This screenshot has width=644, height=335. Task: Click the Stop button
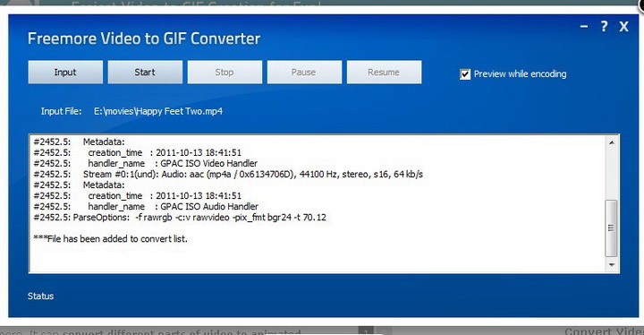point(225,72)
